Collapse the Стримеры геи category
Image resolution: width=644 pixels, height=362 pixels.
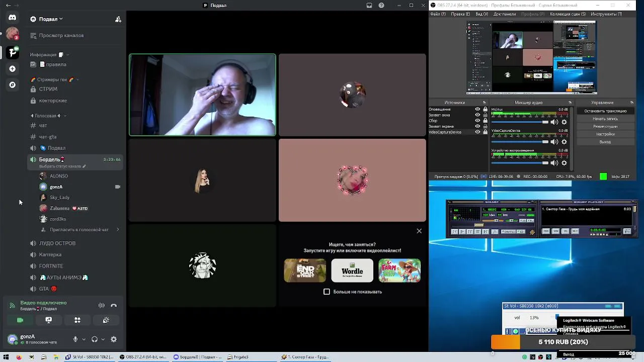click(x=77, y=79)
